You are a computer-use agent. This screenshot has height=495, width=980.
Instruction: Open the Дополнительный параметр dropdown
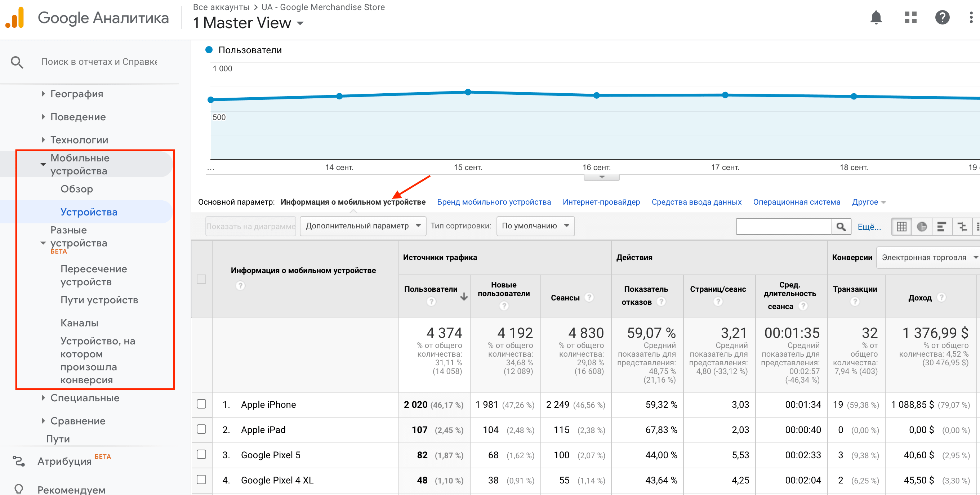tap(362, 226)
